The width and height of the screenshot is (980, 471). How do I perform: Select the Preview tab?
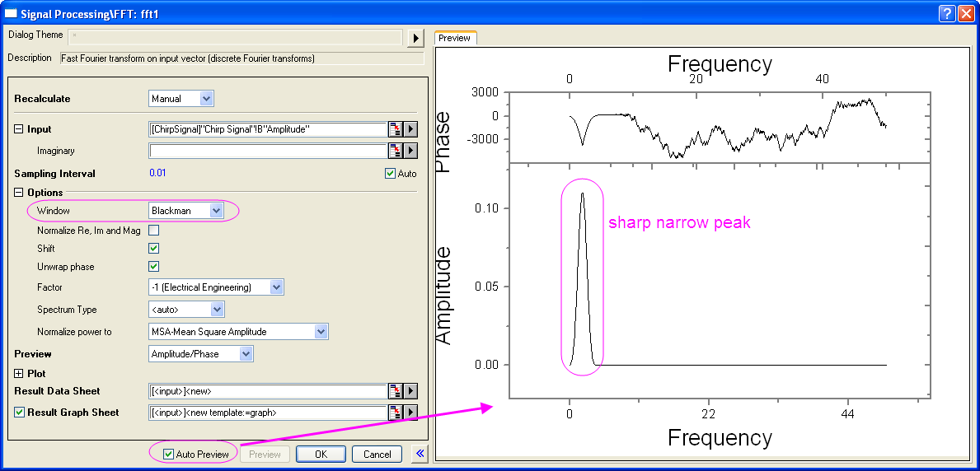[x=454, y=38]
